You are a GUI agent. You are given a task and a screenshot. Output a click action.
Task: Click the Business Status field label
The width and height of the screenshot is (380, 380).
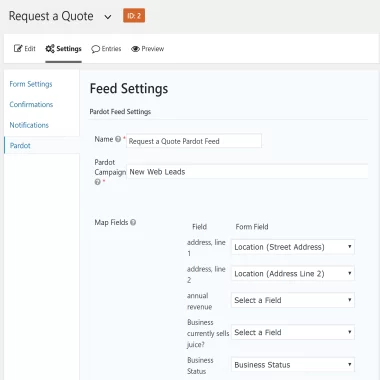(200, 366)
